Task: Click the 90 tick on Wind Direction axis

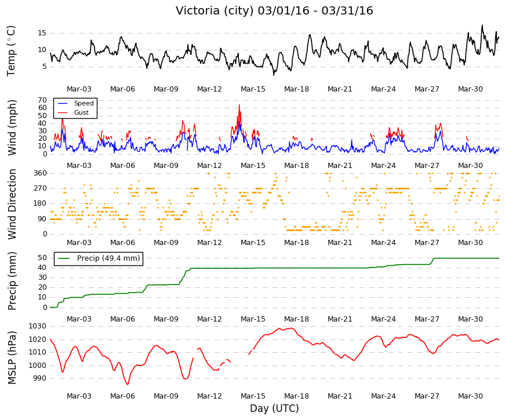Action: [x=42, y=219]
